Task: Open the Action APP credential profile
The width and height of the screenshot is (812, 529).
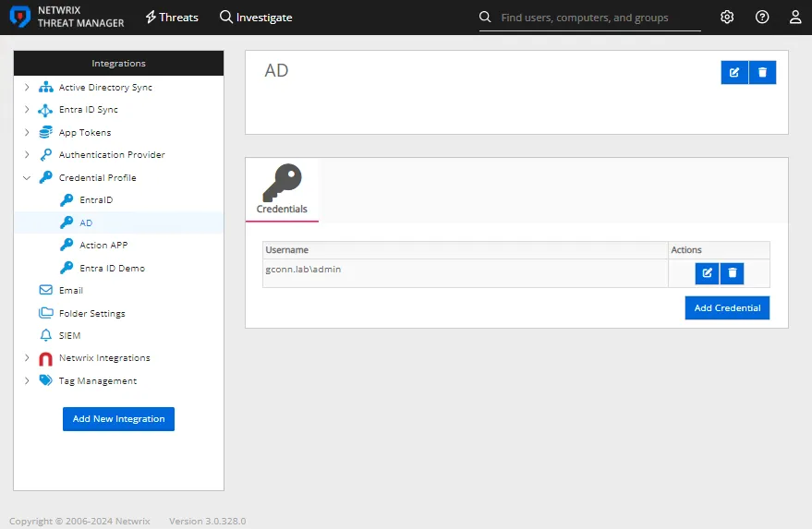Action: point(103,245)
